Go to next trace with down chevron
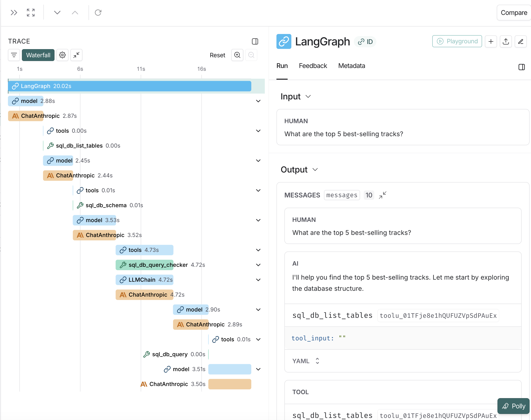 (x=57, y=13)
